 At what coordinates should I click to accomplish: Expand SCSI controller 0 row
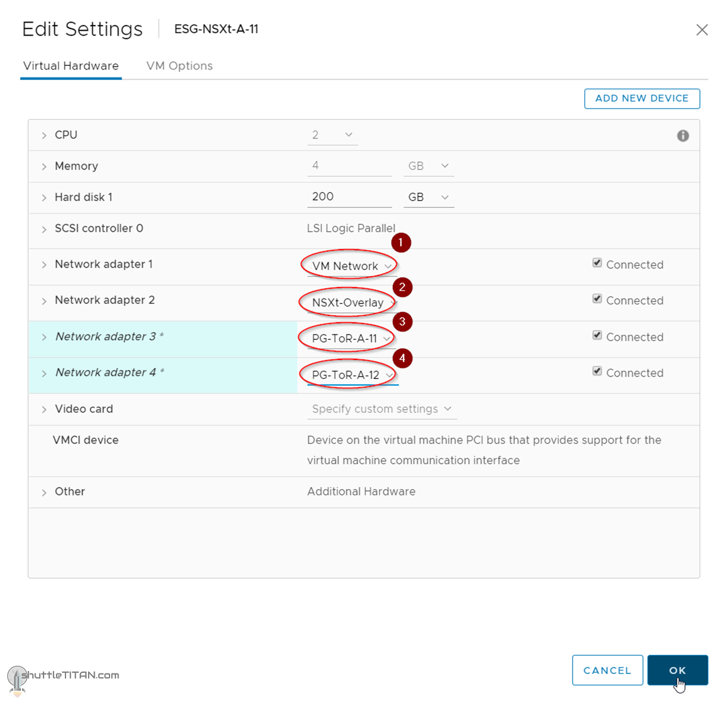(44, 229)
